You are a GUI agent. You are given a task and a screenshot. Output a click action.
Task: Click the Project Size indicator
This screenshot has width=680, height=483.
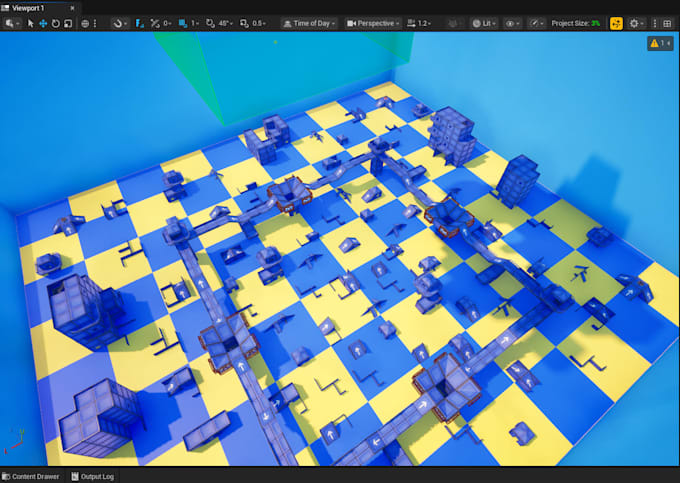click(575, 23)
